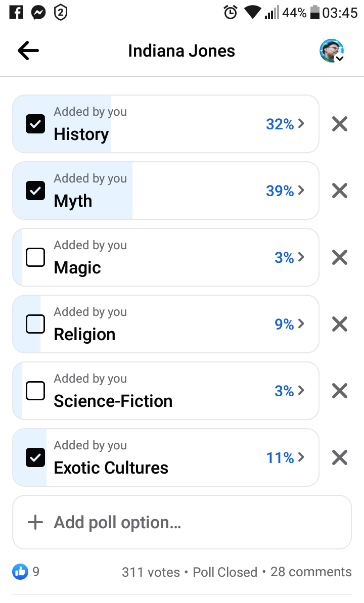Viewport: 364px width, 603px height.
Task: Check the Religion checkbox
Action: (35, 324)
